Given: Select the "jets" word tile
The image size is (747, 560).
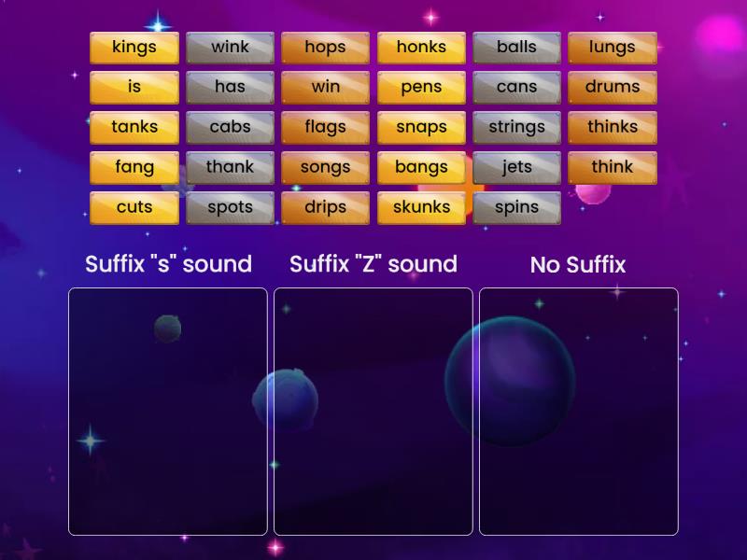Looking at the screenshot, I should point(516,167).
